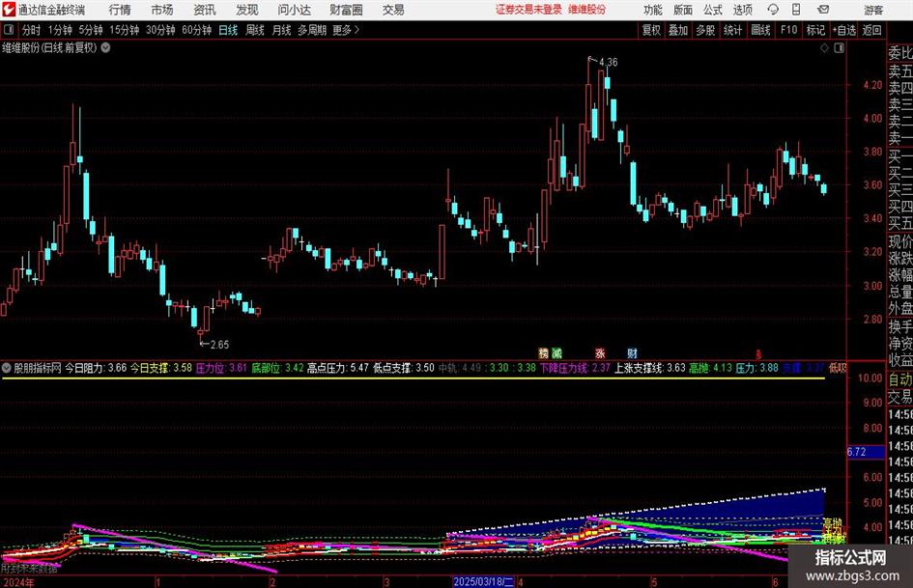Expand the 维维股份 chart title dropdown arrow
Image resolution: width=913 pixels, height=588 pixels.
[x=105, y=47]
